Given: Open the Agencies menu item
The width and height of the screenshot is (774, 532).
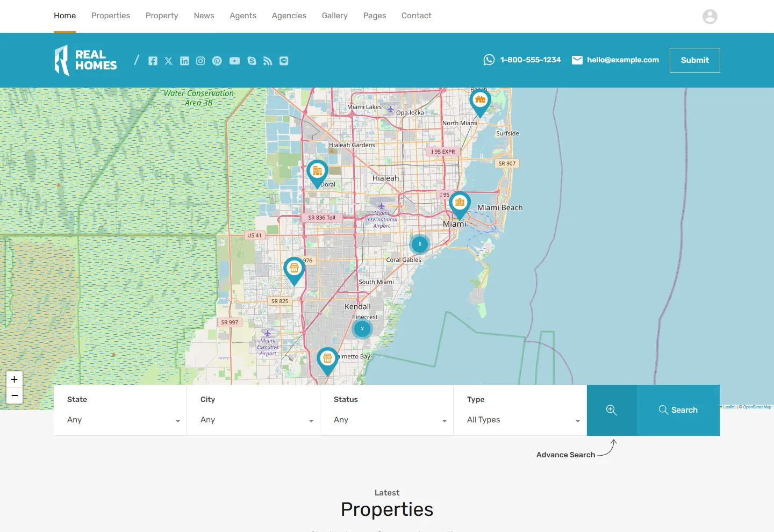Looking at the screenshot, I should (289, 16).
